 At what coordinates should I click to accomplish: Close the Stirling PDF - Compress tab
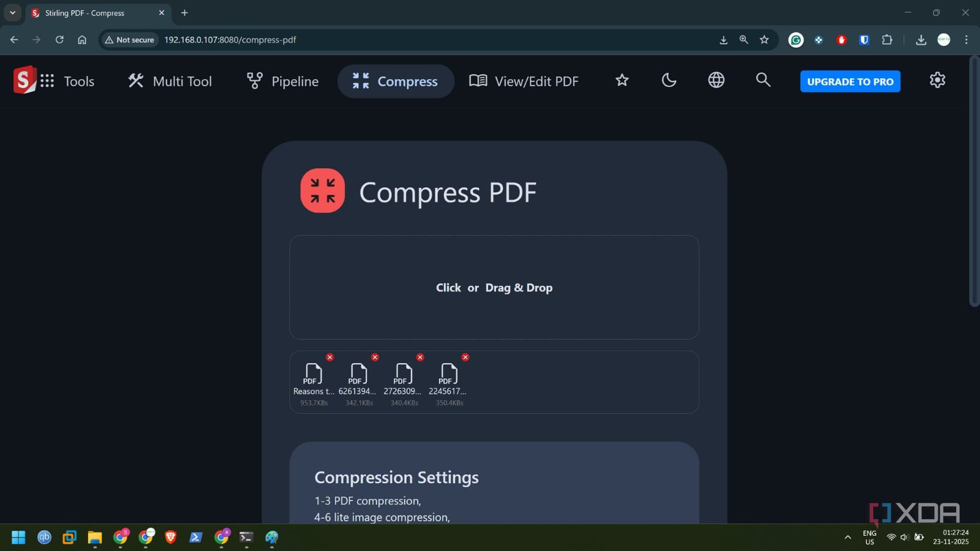[162, 13]
